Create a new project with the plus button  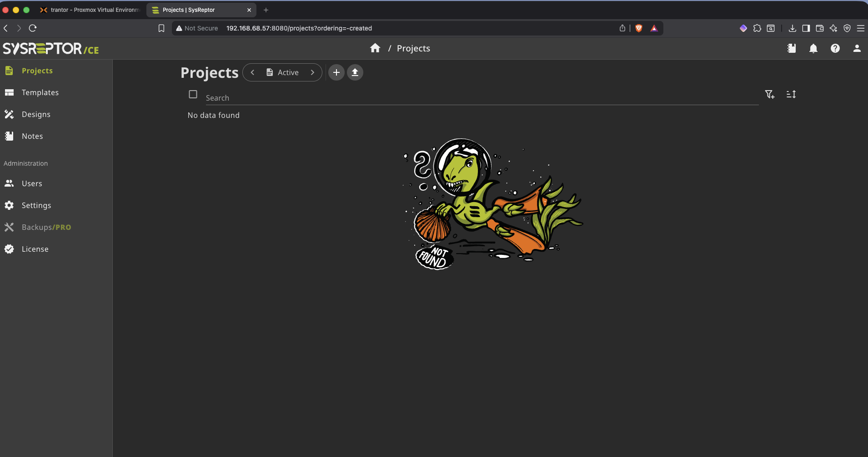[x=336, y=72]
